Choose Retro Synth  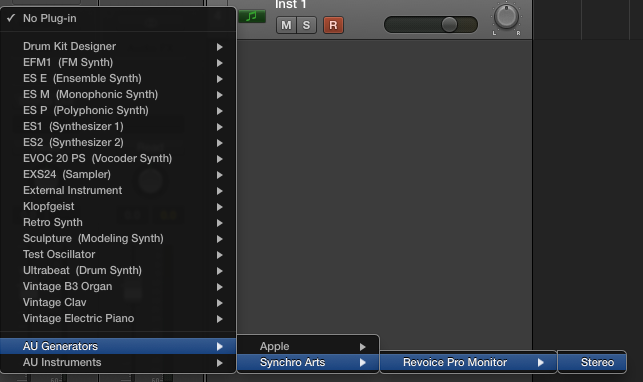click(118, 222)
